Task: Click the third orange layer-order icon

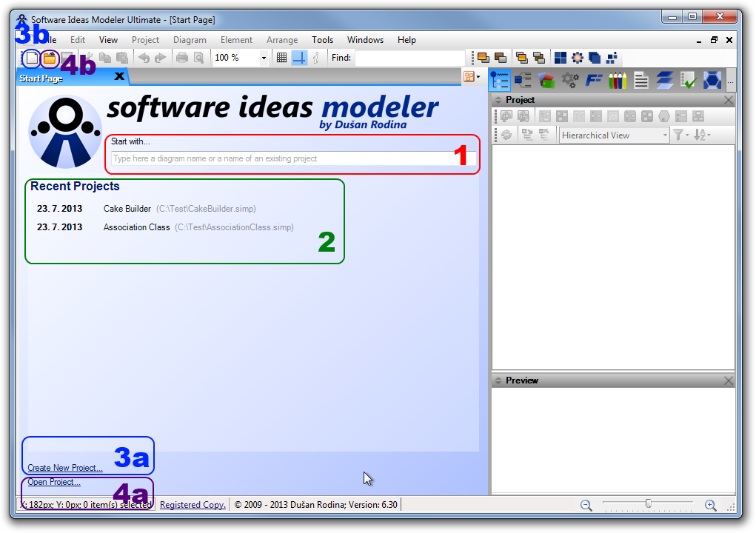Action: [x=522, y=58]
